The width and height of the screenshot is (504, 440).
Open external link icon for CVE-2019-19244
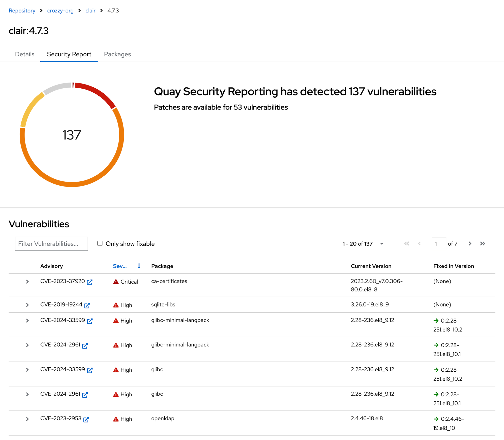click(x=87, y=305)
